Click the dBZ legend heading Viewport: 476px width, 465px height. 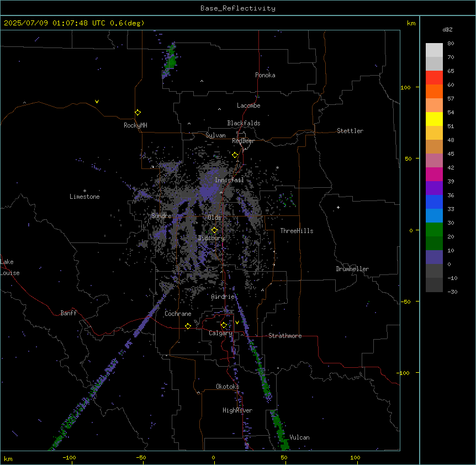(447, 29)
